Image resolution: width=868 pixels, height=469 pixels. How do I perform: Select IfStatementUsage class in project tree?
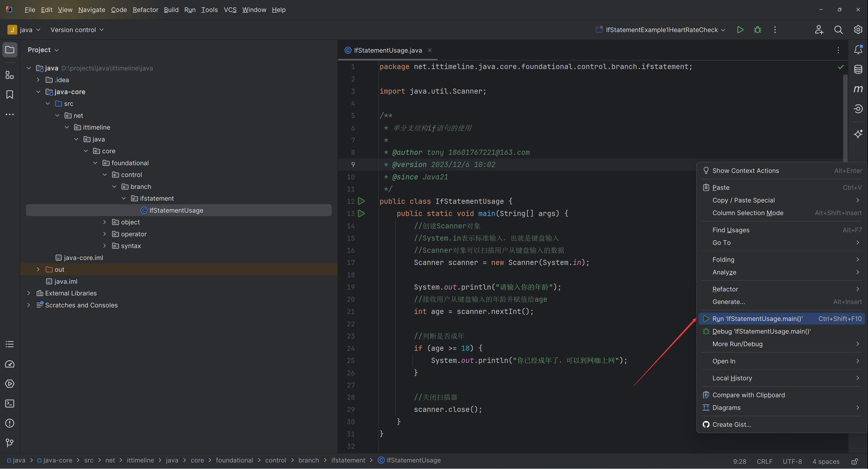point(178,210)
